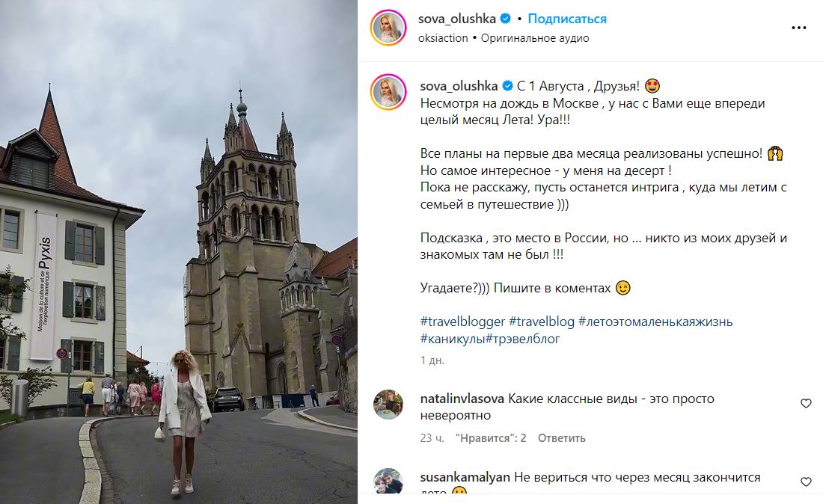Reply to natalinvlasova's comment via Ответить
Image resolution: width=823 pixels, height=504 pixels.
click(561, 438)
